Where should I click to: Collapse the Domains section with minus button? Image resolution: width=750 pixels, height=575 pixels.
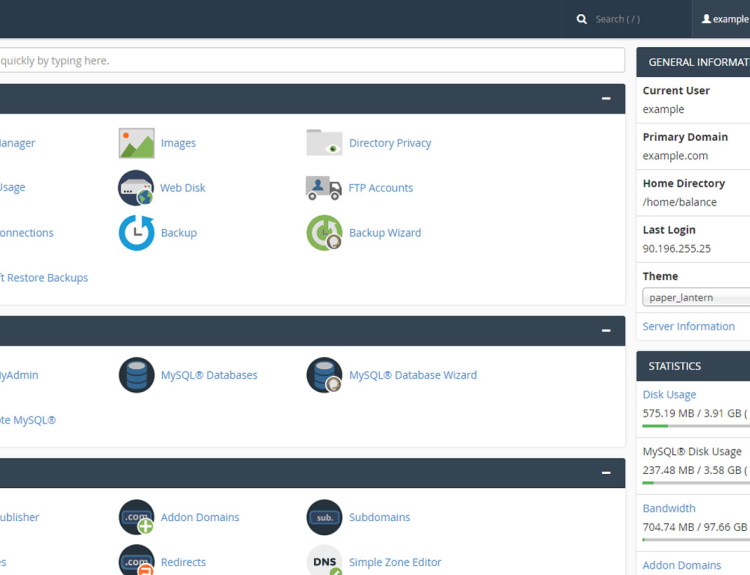tap(606, 472)
